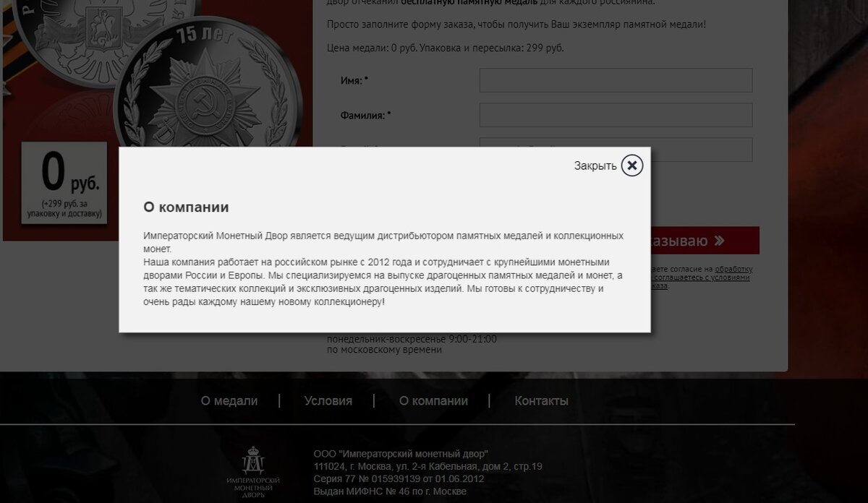868x503 pixels.
Task: Select the ООО "Императорский монетный двор" footer text
Action: coord(401,453)
